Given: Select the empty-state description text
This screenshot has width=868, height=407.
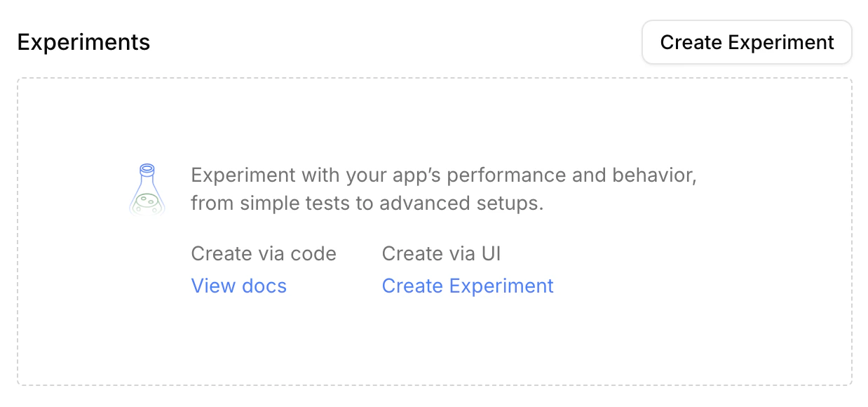Looking at the screenshot, I should tap(443, 189).
